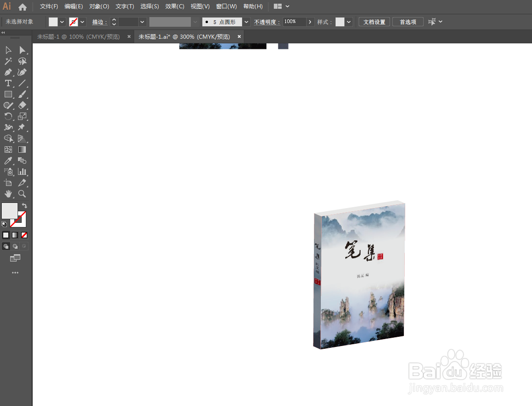The image size is (532, 406).
Task: Open the 对象(O) menu
Action: pyautogui.click(x=99, y=6)
